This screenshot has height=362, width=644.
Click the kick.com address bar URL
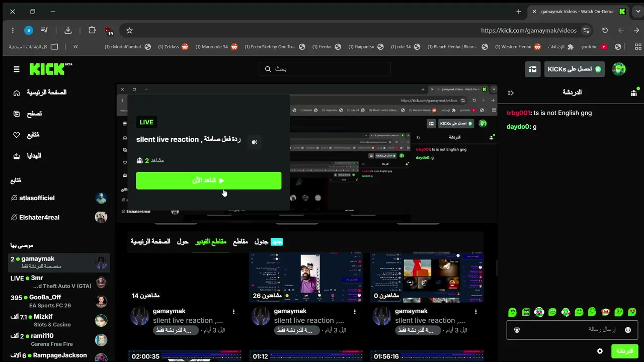[529, 30]
